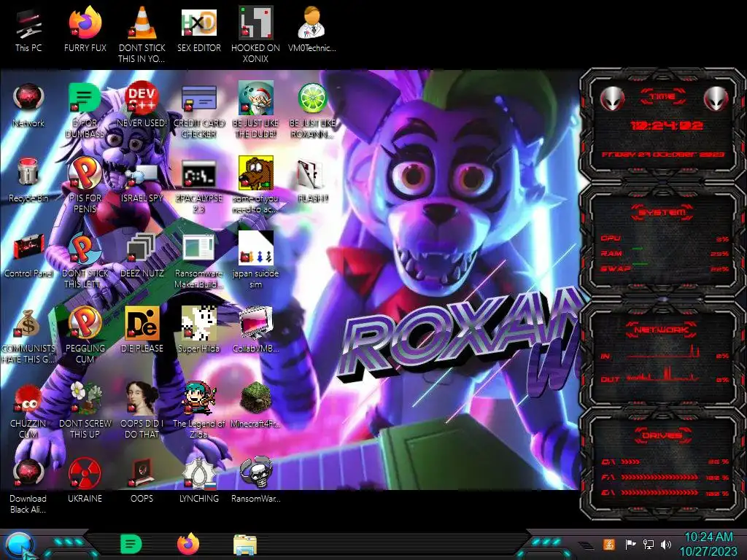Click the 'Friday 27 October 2023' widget date
The width and height of the screenshot is (747, 560).
[x=662, y=155]
